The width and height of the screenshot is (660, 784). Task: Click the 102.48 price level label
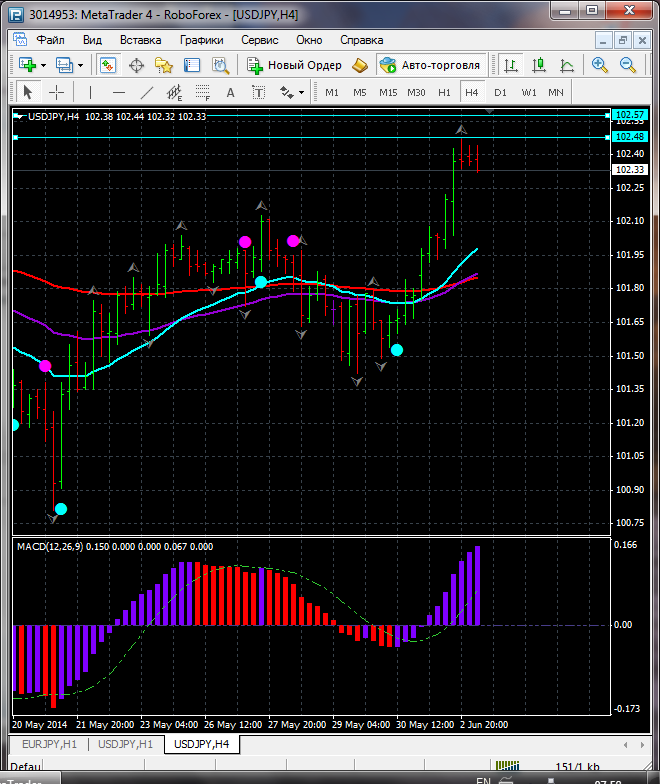pos(630,136)
